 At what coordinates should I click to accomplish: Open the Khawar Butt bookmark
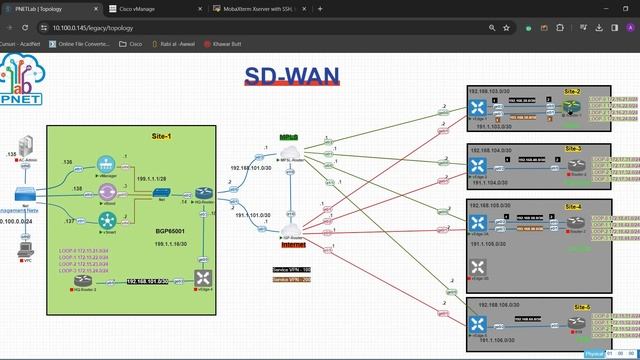click(x=223, y=44)
